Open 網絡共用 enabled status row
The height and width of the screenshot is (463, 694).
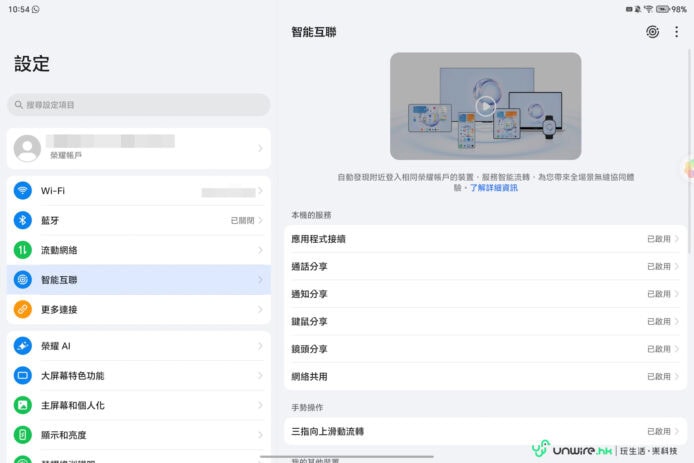click(485, 377)
